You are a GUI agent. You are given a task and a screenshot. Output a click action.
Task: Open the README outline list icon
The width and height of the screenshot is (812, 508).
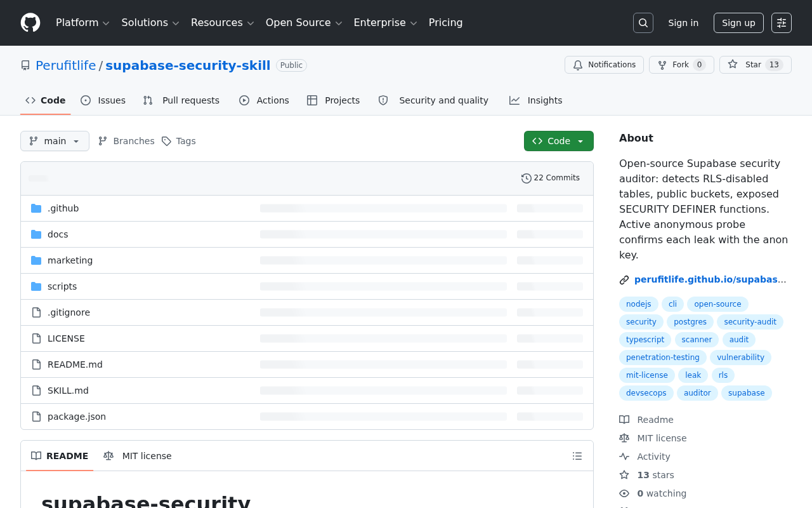point(577,456)
